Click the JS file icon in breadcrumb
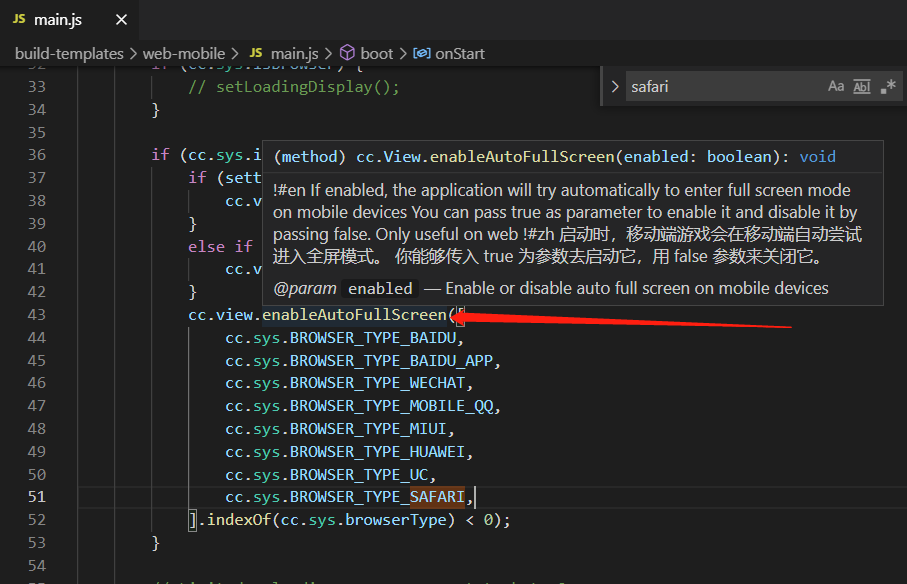Screen dimensions: 907x584 click(256, 53)
